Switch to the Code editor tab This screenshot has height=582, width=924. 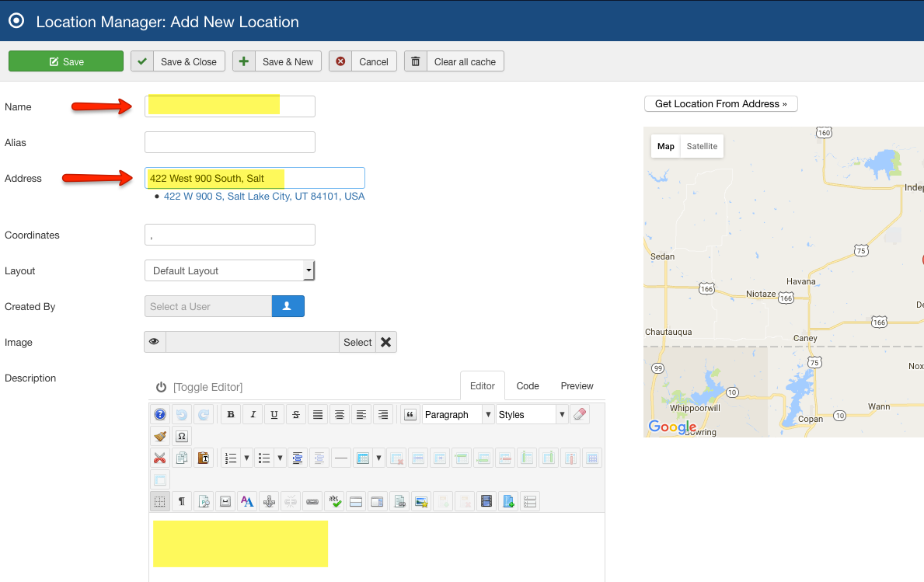click(528, 386)
